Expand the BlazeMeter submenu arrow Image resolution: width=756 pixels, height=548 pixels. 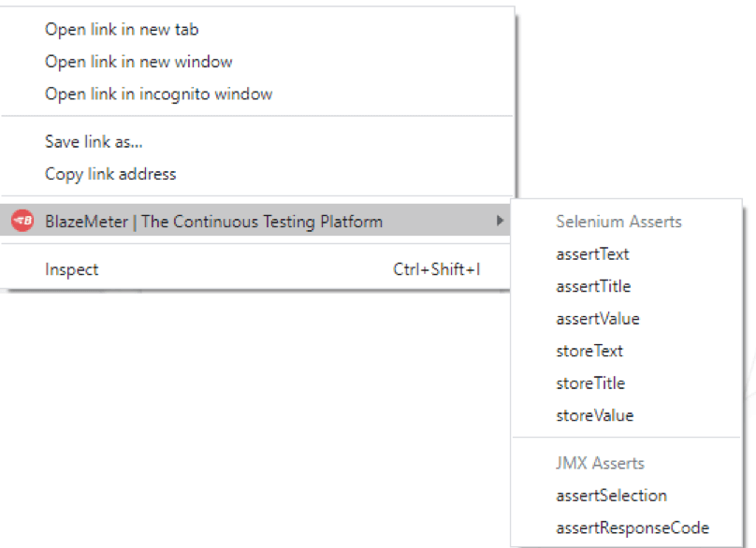click(x=500, y=221)
